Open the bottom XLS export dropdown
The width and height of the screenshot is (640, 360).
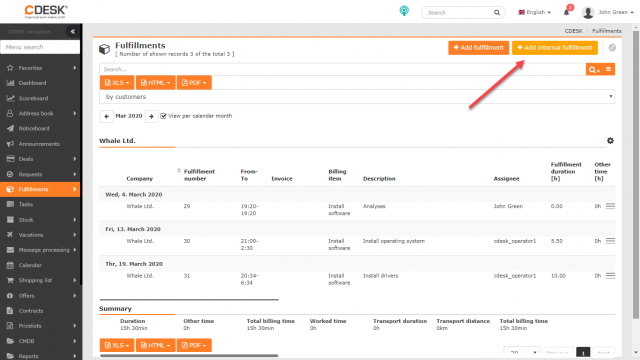[117, 345]
